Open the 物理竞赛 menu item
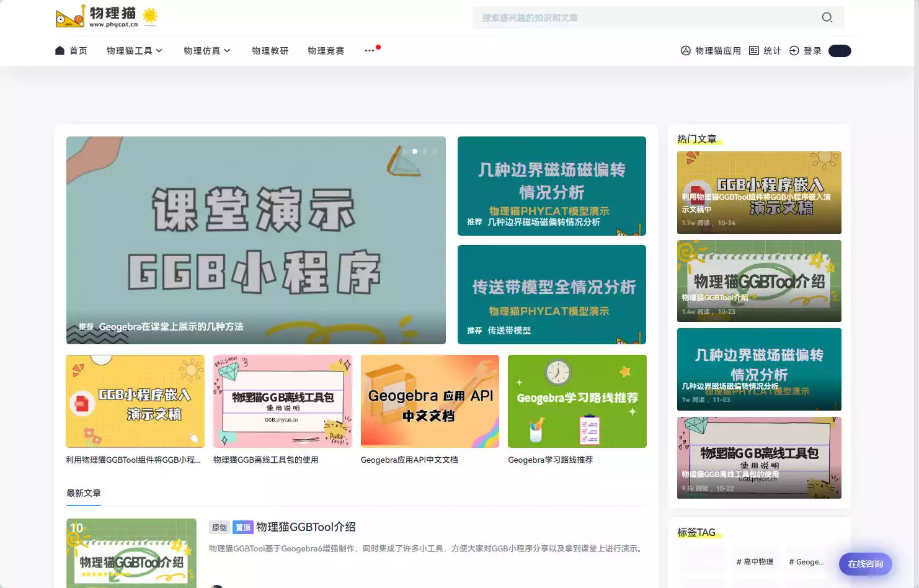 click(x=326, y=51)
